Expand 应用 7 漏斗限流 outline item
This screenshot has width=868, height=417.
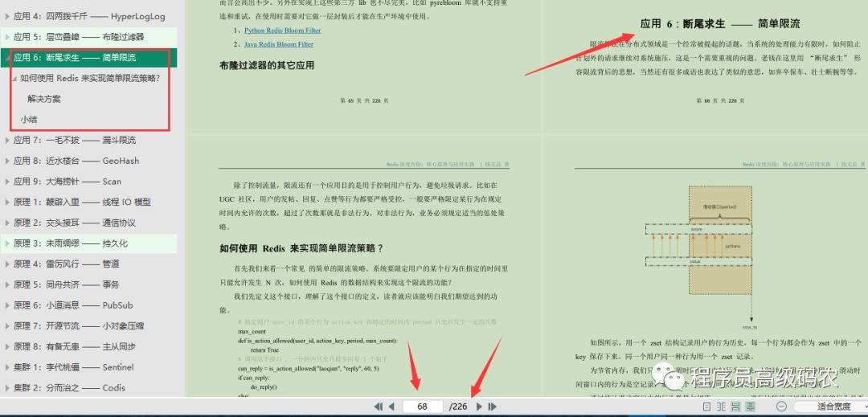(x=7, y=141)
